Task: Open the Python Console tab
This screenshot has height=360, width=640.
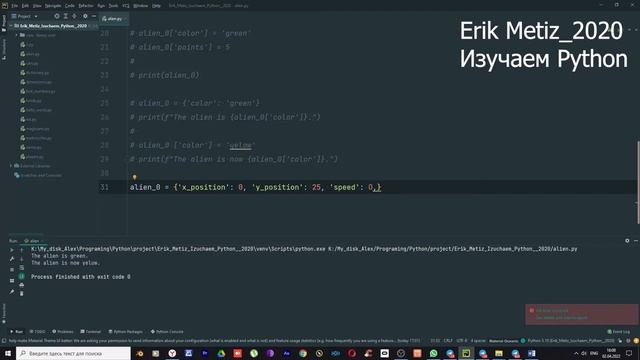Action: coord(167,331)
